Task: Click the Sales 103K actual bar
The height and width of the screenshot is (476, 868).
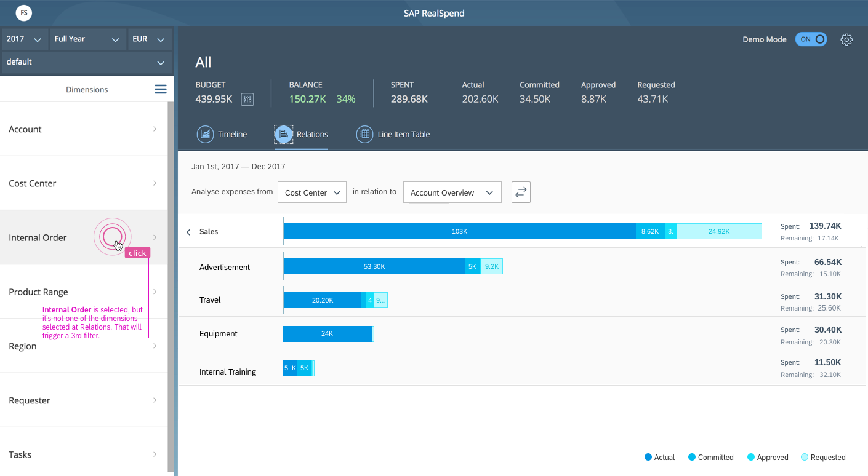Action: [x=460, y=231]
